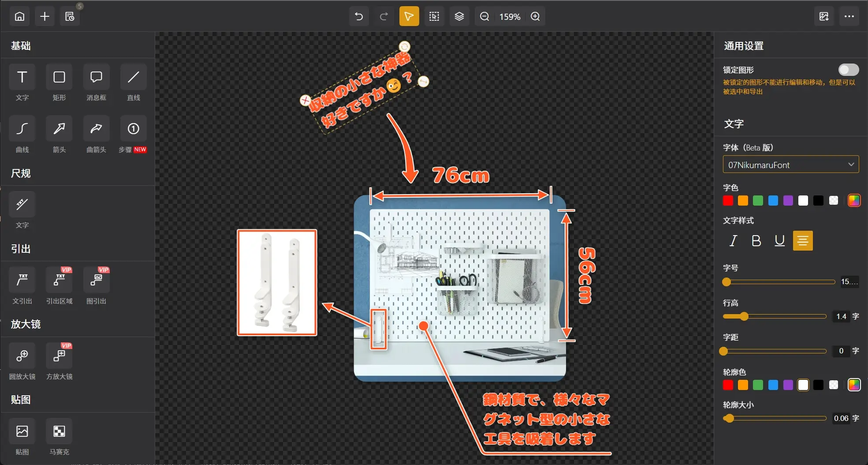Click the red delete handle on selected text
The width and height of the screenshot is (868, 465).
[x=305, y=100]
